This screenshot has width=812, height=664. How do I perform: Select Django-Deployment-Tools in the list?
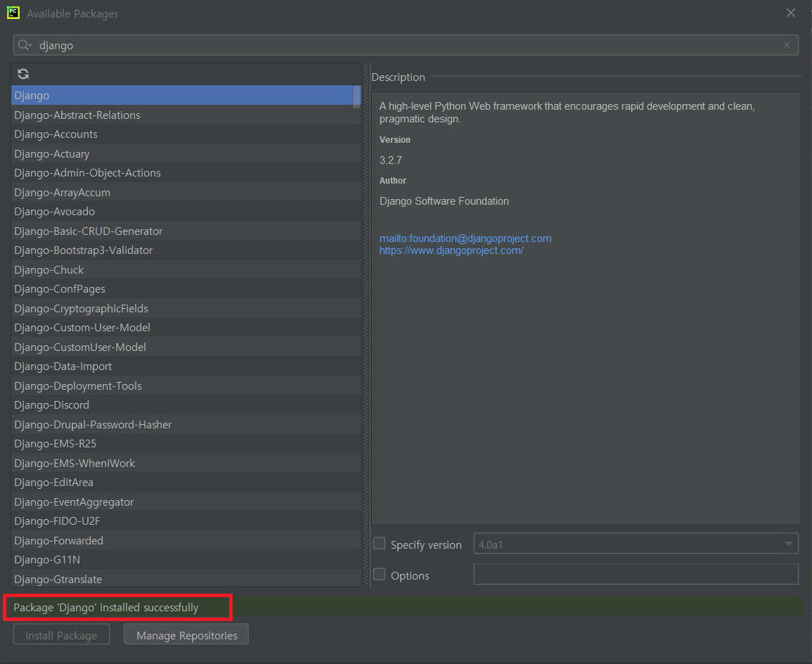click(186, 386)
